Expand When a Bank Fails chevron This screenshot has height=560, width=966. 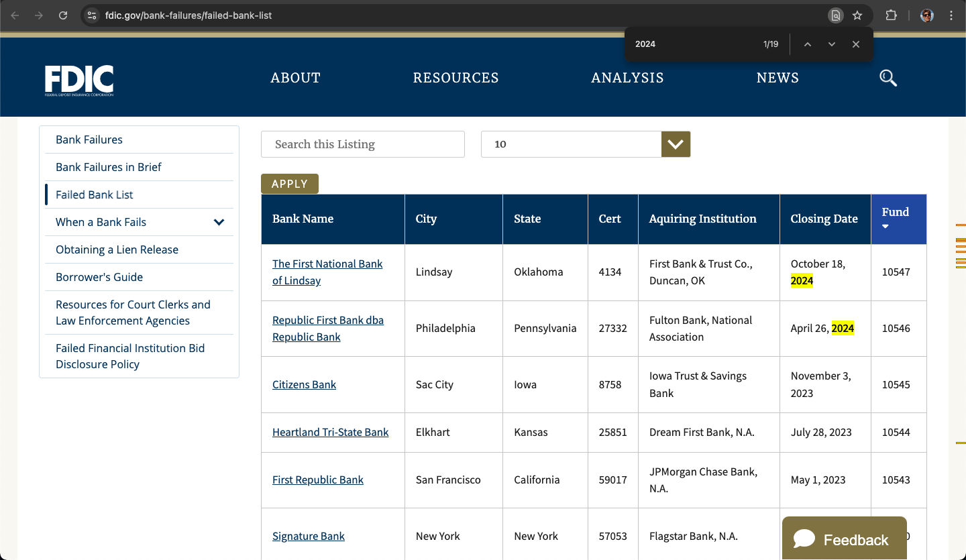point(219,222)
